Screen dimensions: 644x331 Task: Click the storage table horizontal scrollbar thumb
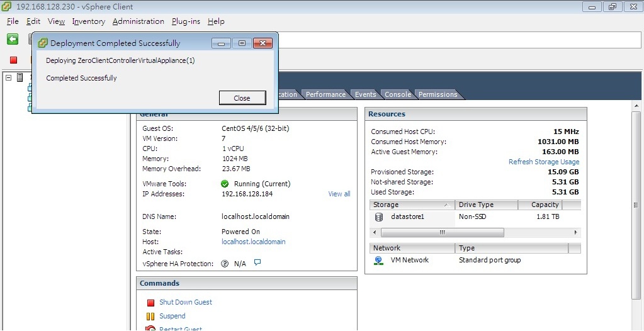point(443,233)
